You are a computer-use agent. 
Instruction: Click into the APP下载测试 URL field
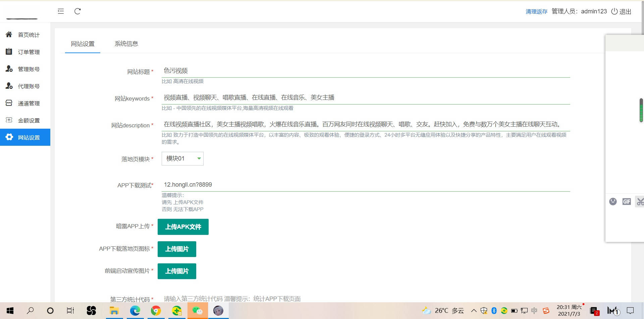point(366,185)
